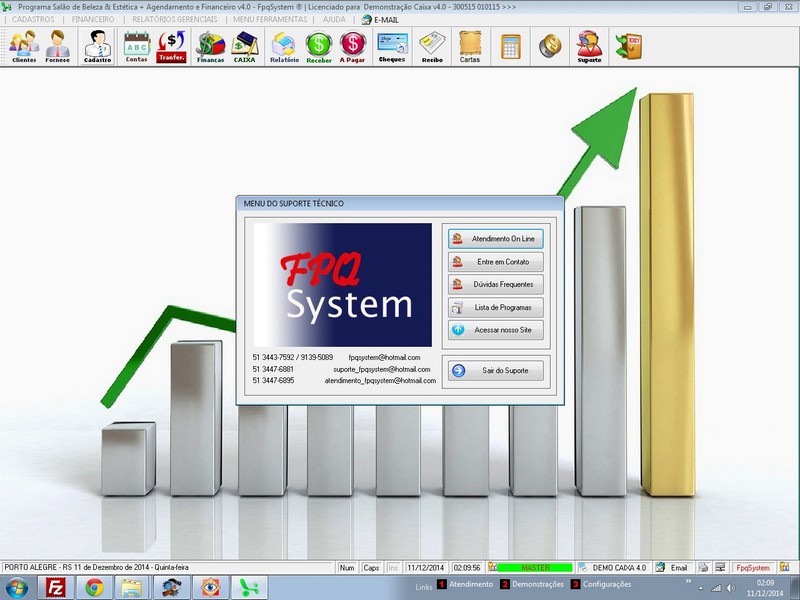Open the Clientes toolbar icon
Viewport: 800px width, 600px height.
point(24,46)
